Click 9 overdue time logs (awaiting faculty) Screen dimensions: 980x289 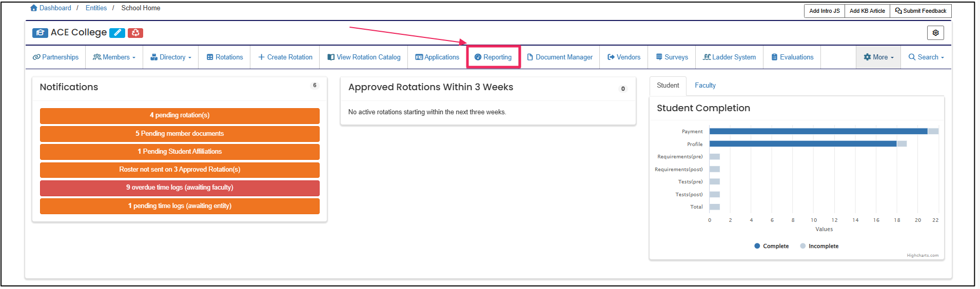click(x=180, y=188)
